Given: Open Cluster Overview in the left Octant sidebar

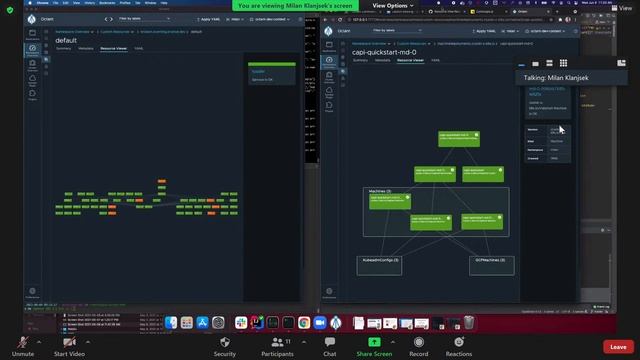Looking at the screenshot, I should point(32,65).
